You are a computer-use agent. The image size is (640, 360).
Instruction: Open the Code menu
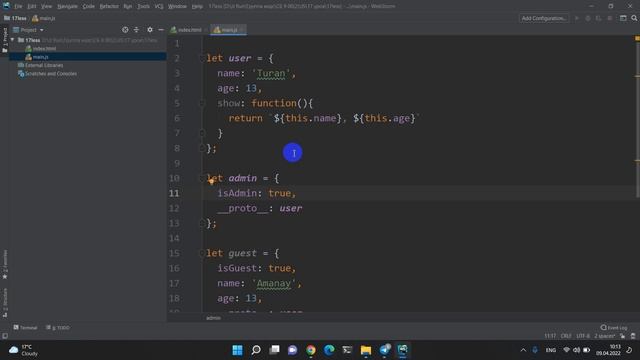click(89, 6)
